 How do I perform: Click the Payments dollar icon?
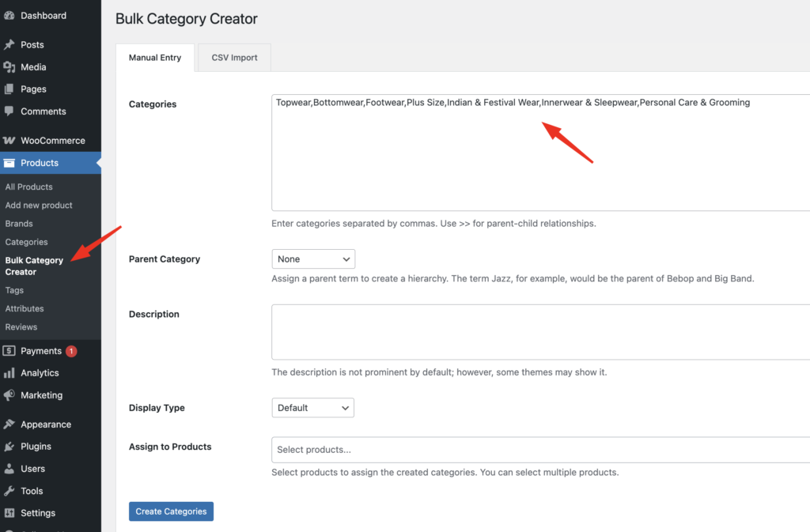pyautogui.click(x=9, y=351)
